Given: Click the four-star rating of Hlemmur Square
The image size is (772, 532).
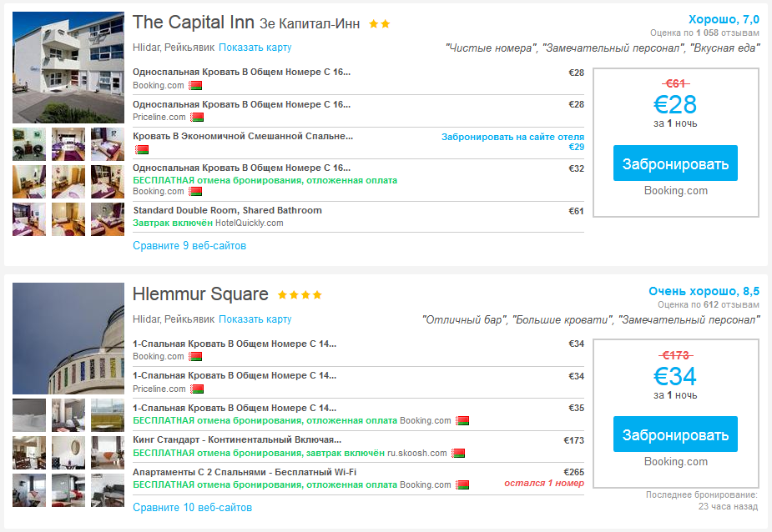Looking at the screenshot, I should 300,294.
